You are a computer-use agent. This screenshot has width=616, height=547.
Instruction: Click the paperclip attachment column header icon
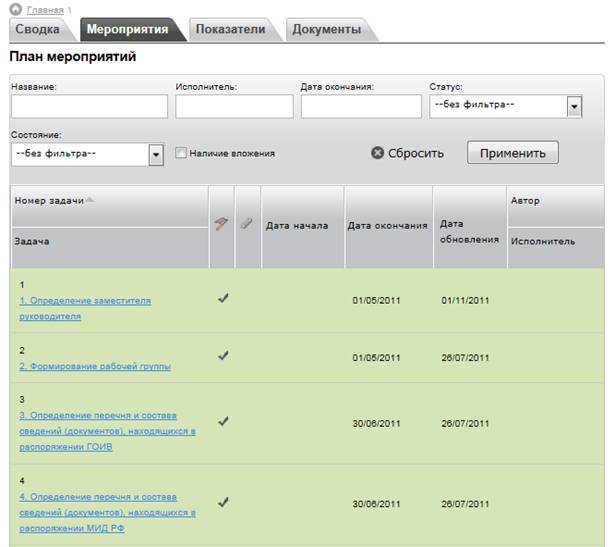pyautogui.click(x=247, y=223)
